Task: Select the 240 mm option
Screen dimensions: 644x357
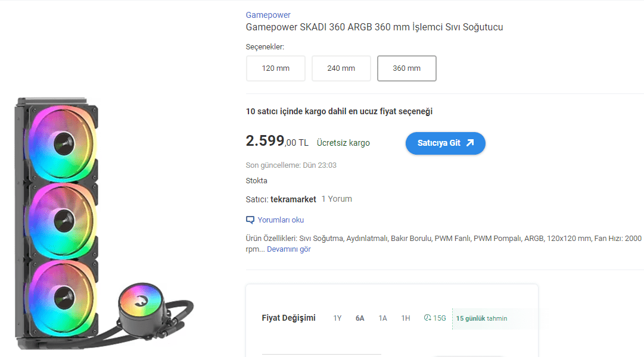Action: point(341,68)
